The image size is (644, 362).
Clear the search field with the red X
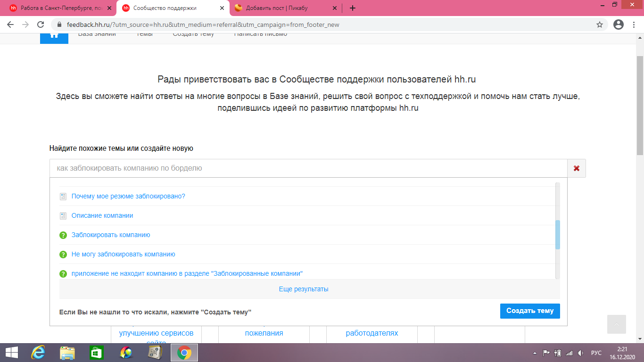coord(576,168)
